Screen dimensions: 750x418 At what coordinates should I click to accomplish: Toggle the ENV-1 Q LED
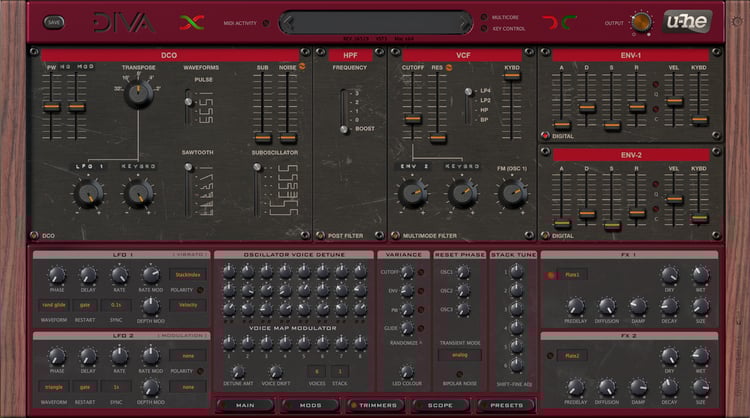[656, 85]
